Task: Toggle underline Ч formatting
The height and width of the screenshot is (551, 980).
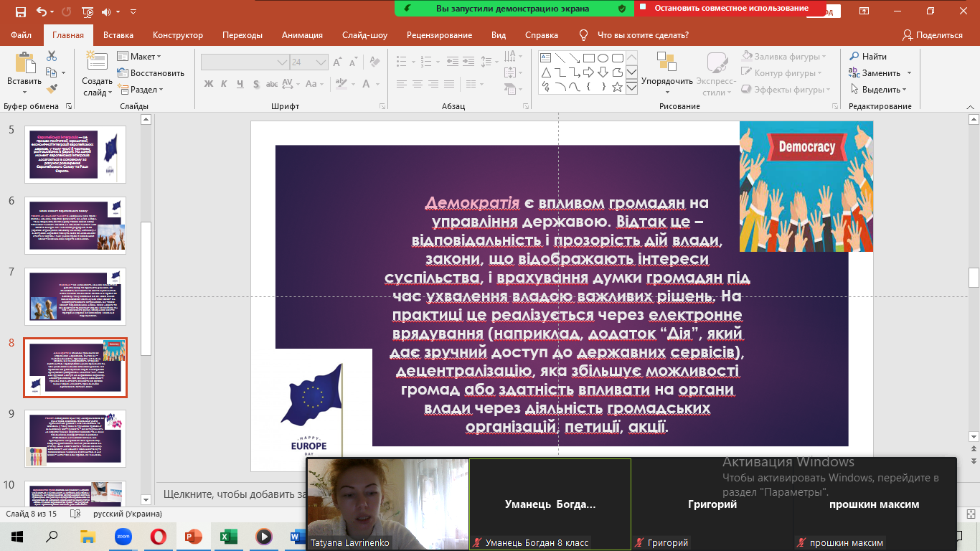Action: point(241,83)
